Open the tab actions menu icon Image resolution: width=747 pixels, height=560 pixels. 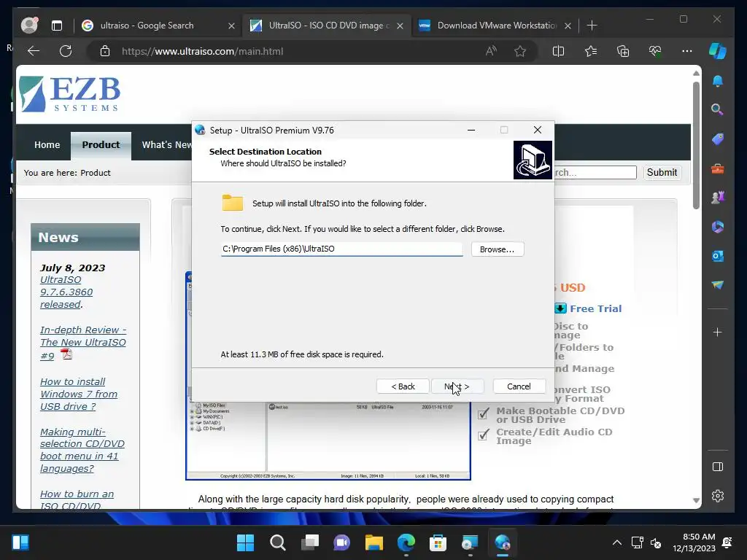(57, 26)
